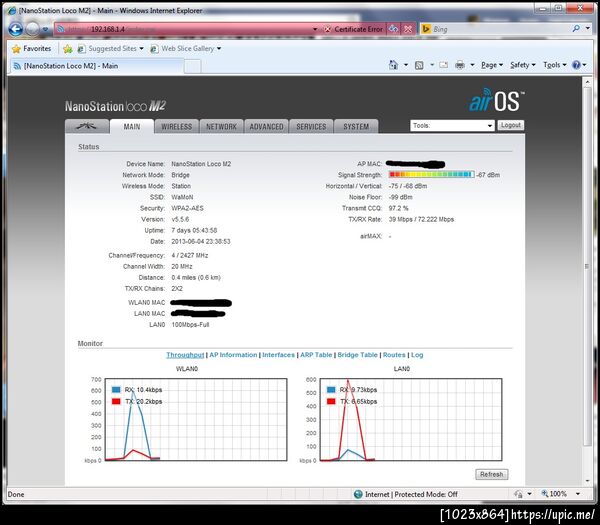Open the Page menu
The image size is (600, 525).
pyautogui.click(x=492, y=65)
